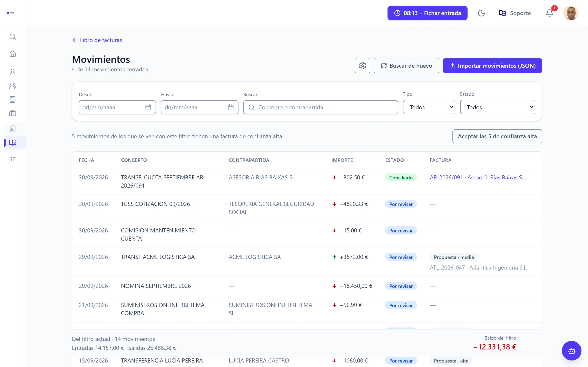The height and width of the screenshot is (367, 588).
Task: Open the Soporte menu item
Action: click(x=515, y=13)
